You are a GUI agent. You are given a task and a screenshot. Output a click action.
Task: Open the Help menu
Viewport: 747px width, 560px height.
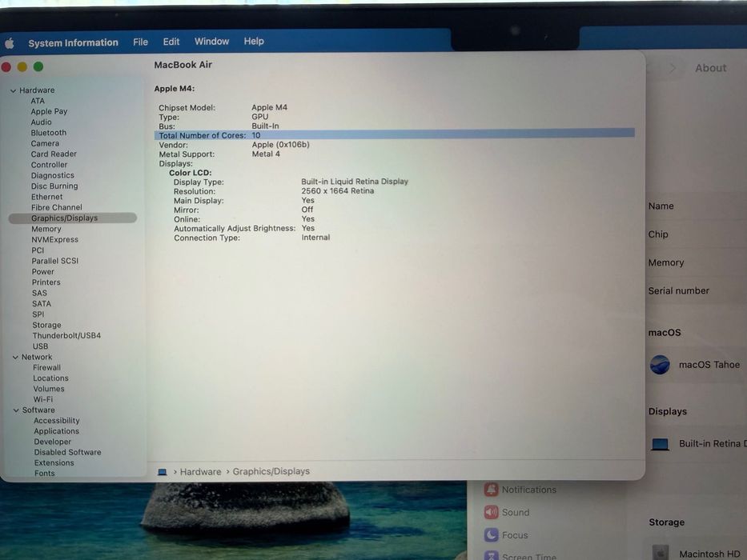(x=254, y=42)
